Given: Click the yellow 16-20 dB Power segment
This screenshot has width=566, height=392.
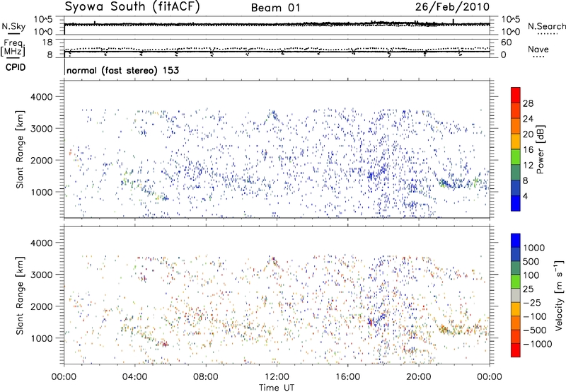Looking at the screenshot, I should 516,142.
